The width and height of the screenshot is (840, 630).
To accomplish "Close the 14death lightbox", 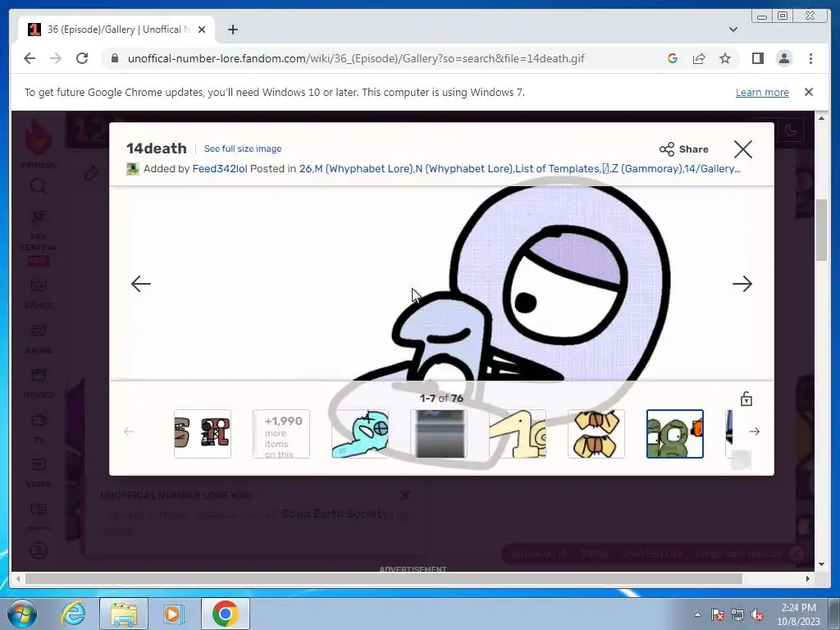I will click(x=743, y=149).
